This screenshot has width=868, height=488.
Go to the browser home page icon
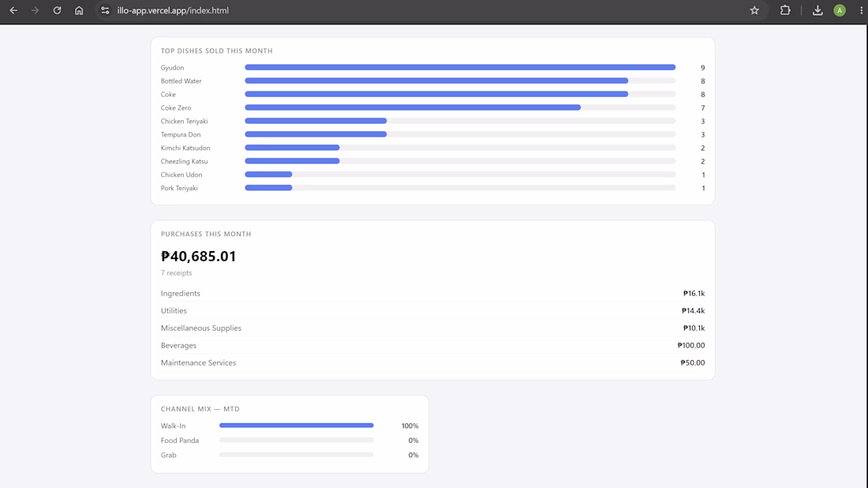pyautogui.click(x=79, y=10)
